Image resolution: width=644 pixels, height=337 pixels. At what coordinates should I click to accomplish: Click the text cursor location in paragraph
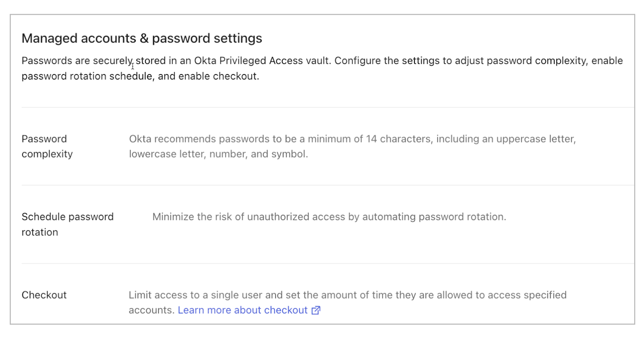click(133, 65)
